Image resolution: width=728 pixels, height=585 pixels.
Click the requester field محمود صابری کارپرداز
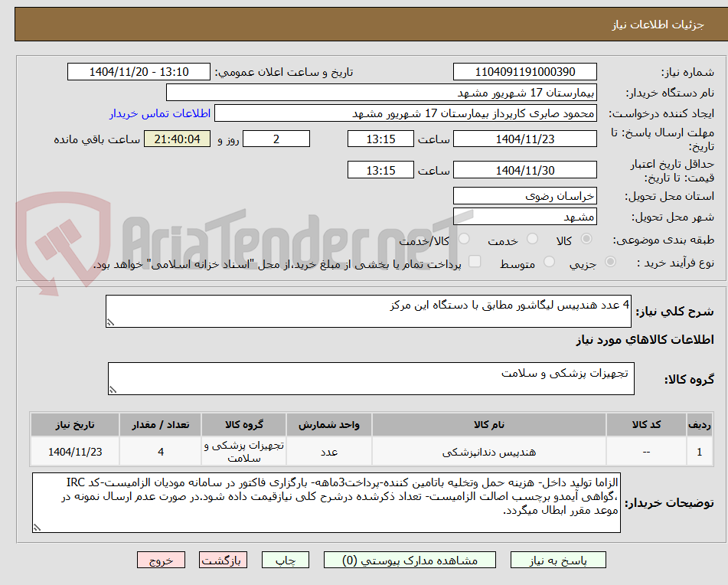pyautogui.click(x=405, y=113)
